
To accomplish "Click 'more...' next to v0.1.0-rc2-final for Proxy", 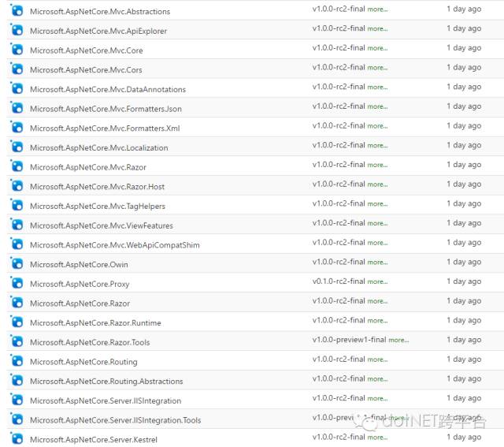I will (x=377, y=282).
